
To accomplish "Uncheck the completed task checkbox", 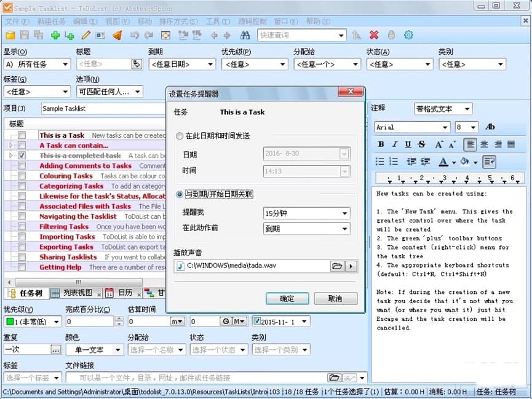I will (22, 156).
